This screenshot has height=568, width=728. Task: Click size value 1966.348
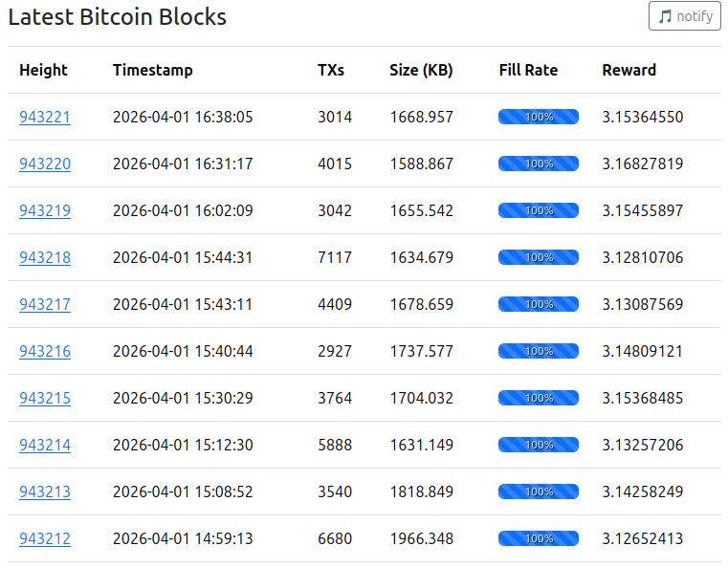421,538
